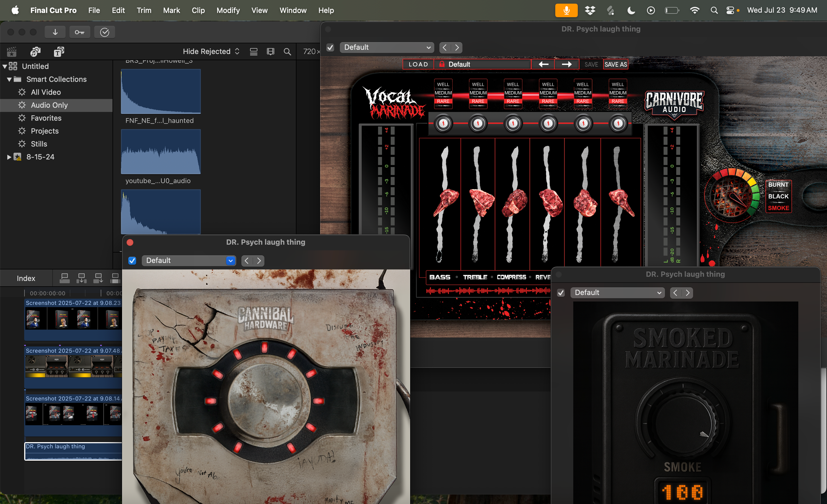The image size is (827, 504).
Task: Click the SAVE button in Vocal Marinade
Action: point(591,64)
